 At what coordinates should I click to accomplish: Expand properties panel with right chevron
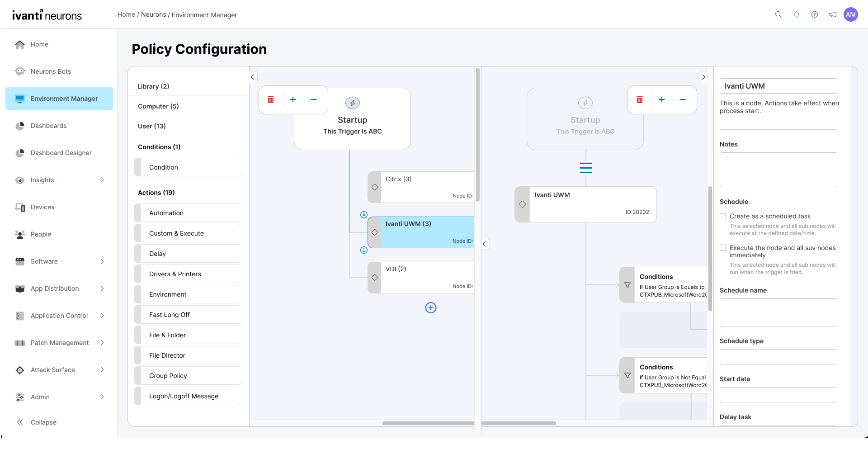[703, 77]
